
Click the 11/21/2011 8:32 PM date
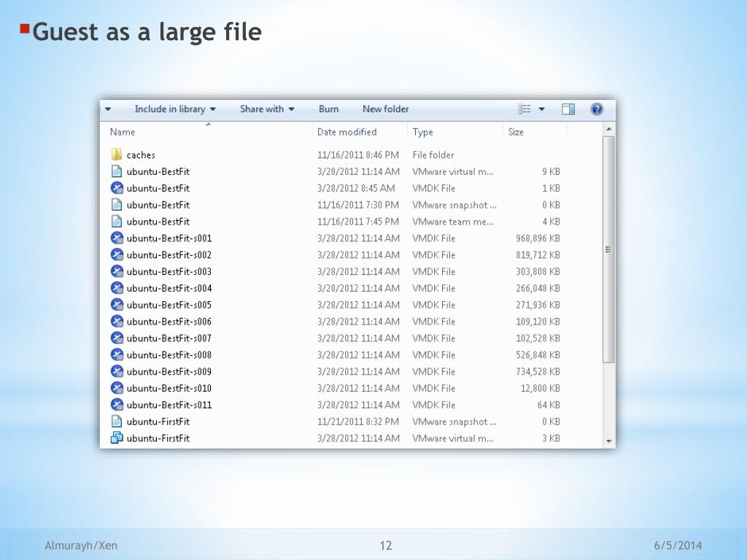(x=358, y=421)
